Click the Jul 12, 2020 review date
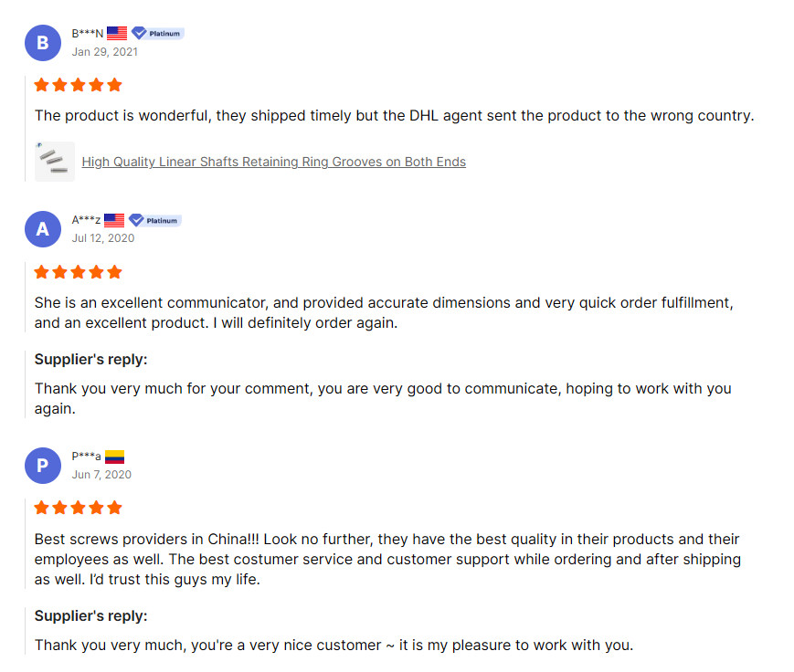This screenshot has width=794, height=672. coord(103,238)
